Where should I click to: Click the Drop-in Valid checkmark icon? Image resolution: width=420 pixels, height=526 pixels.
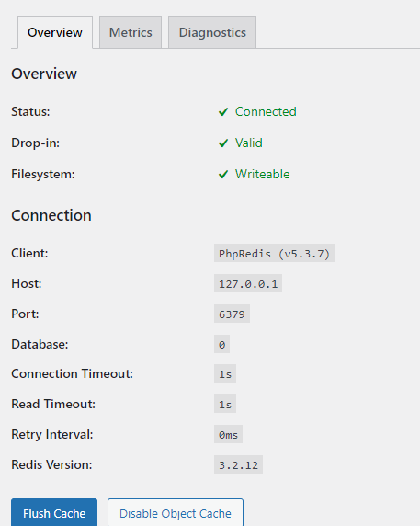coord(223,143)
